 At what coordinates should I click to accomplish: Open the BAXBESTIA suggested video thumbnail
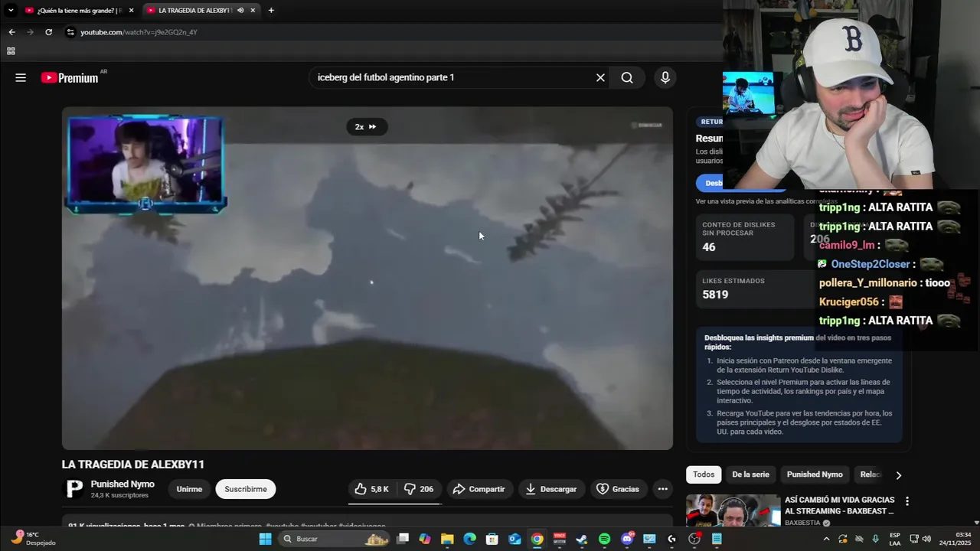[733, 510]
